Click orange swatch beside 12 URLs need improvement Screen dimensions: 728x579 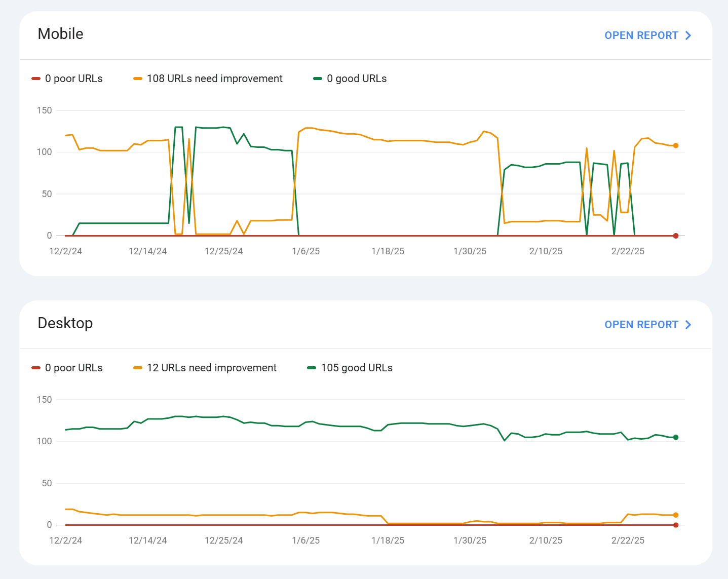138,368
